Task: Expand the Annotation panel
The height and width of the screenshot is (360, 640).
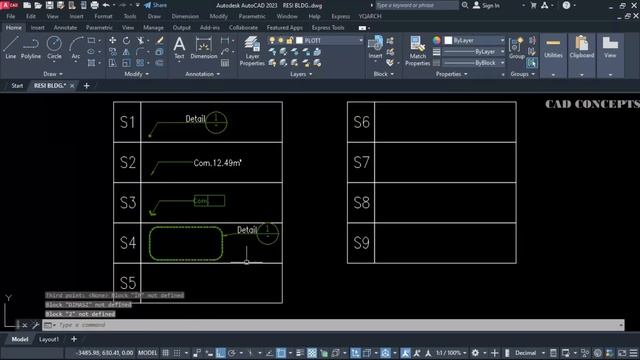Action: 202,74
